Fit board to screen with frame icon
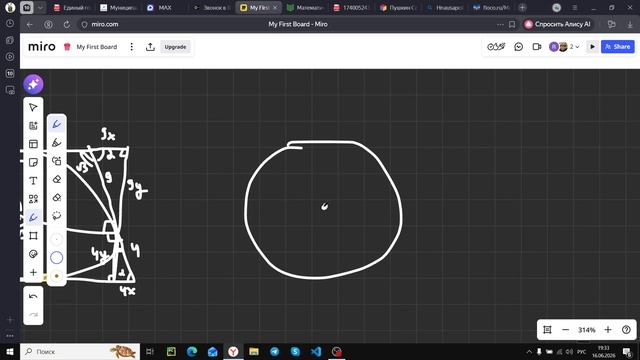The height and width of the screenshot is (360, 640). 547,330
